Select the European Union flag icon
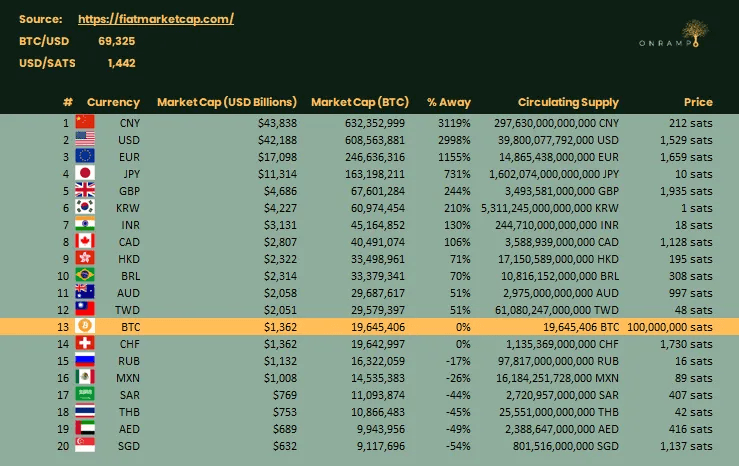The image size is (739, 466). [x=85, y=155]
